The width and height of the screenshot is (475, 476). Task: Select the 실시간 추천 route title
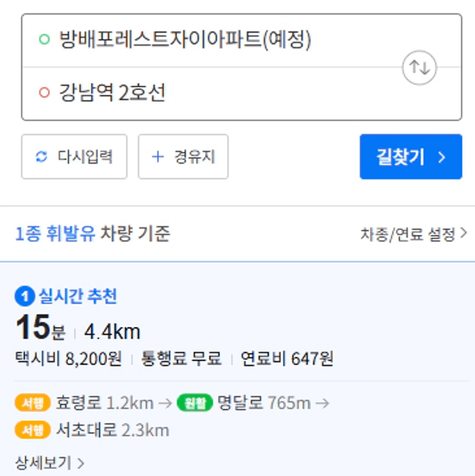(78, 297)
